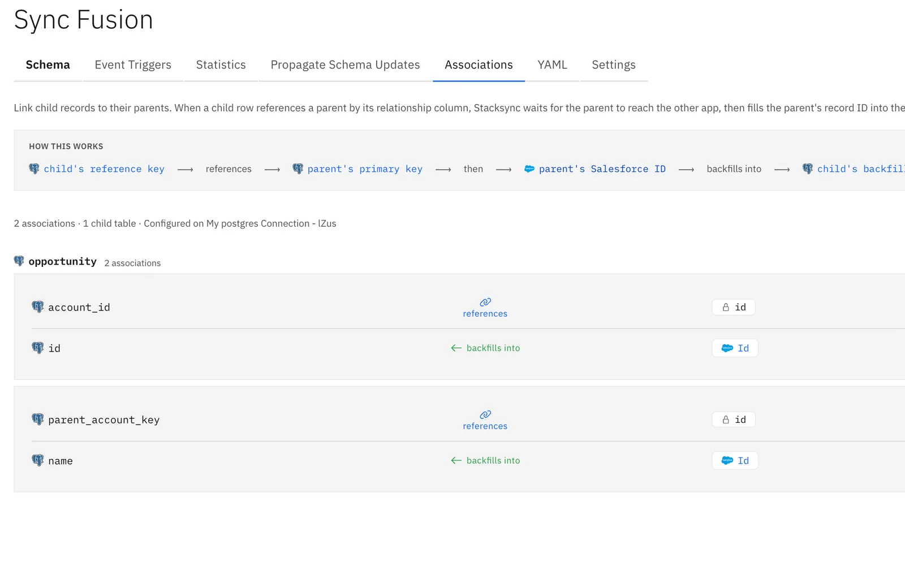This screenshot has height=588, width=905.
Task: Select the account_id column name
Action: (x=79, y=307)
